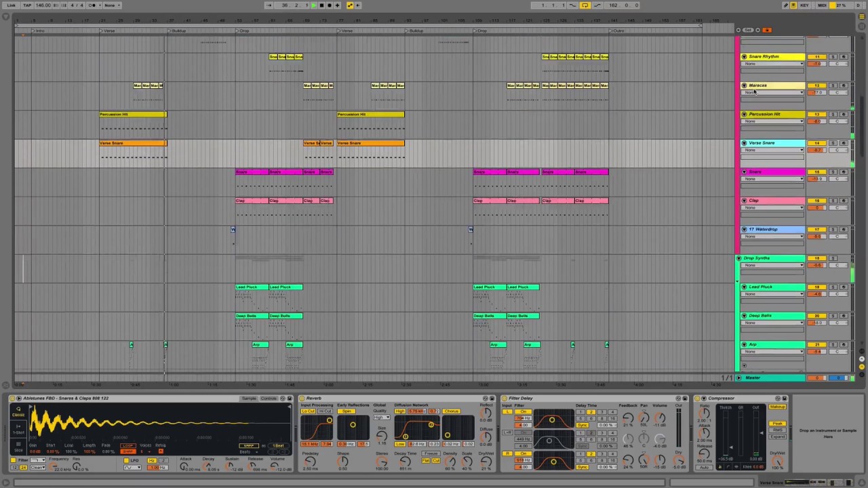Toggle Reverb Lo Cut button
The height and width of the screenshot is (488, 868).
(x=309, y=411)
